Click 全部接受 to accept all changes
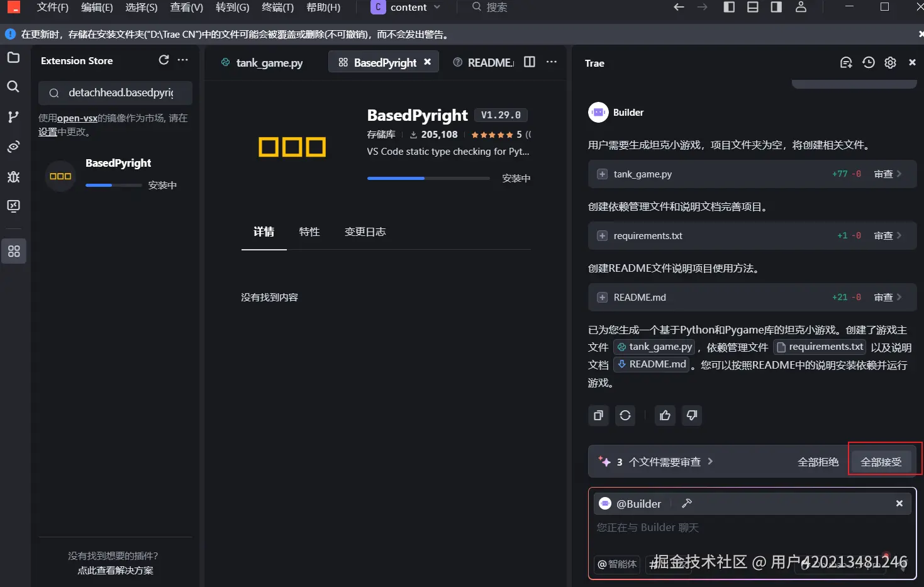Screen dimensions: 924x587 pos(881,462)
